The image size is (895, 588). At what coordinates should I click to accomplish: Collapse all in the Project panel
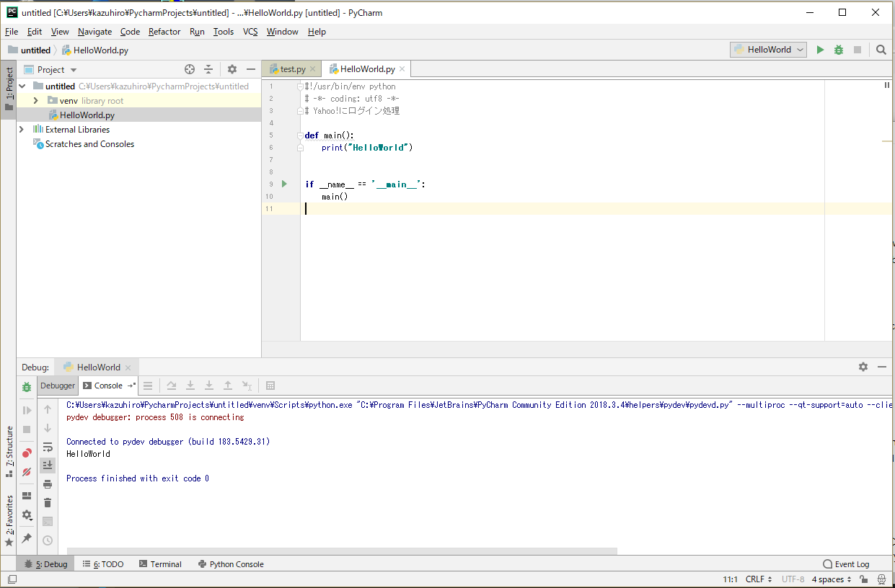click(208, 69)
